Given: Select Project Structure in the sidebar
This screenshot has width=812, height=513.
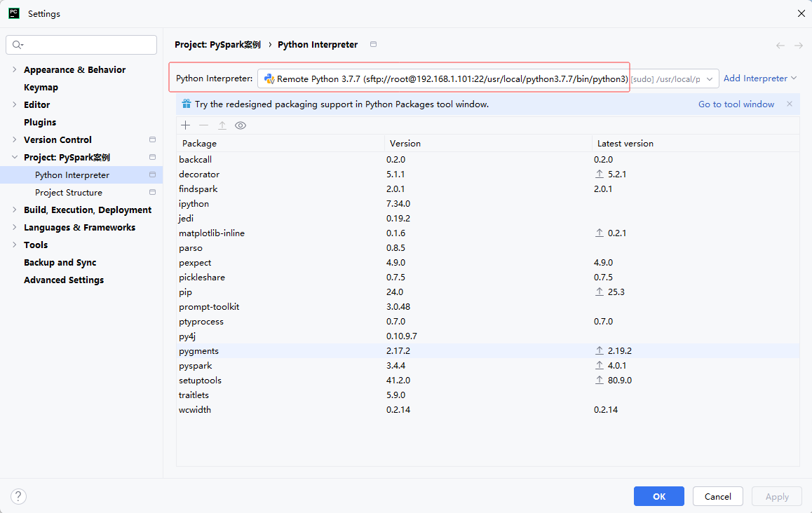Looking at the screenshot, I should click(x=69, y=193).
